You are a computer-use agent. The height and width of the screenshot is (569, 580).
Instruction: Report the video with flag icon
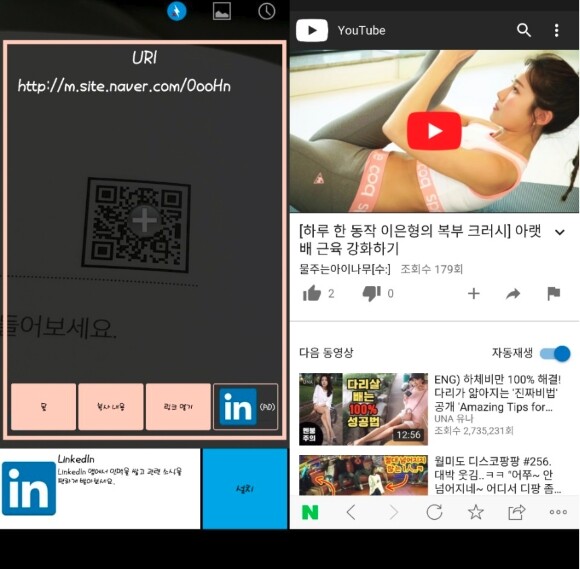coord(553,294)
